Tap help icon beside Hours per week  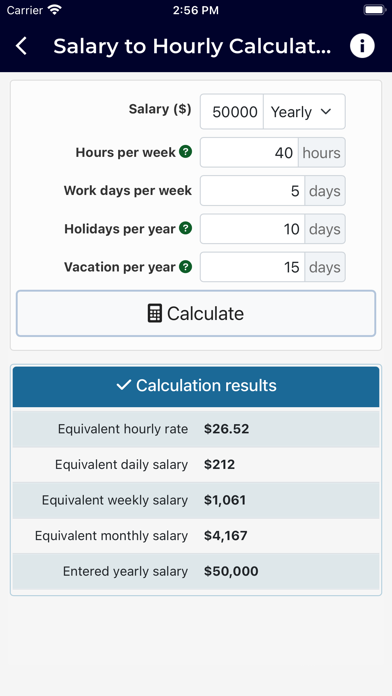click(x=186, y=152)
